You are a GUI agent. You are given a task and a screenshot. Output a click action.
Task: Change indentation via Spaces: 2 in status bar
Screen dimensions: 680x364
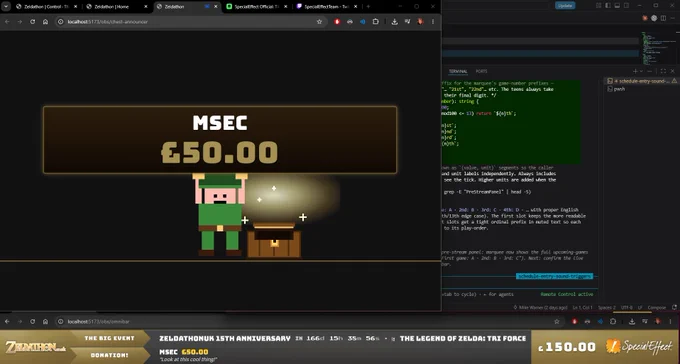coord(607,307)
